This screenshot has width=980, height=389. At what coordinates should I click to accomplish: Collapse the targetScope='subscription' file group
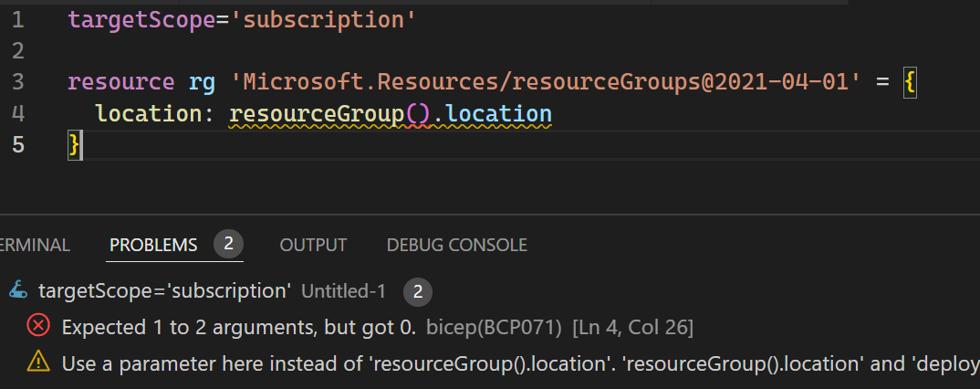point(165,290)
